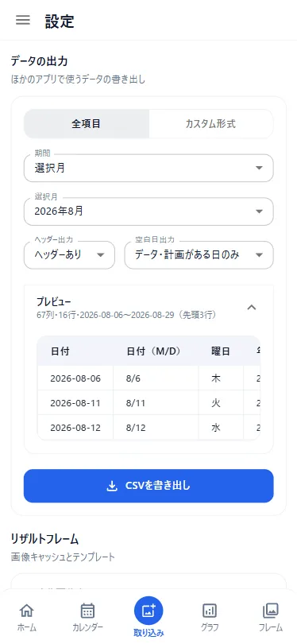Screen dimensions: 297x644
Task: Select the 全項目 tab
Action: pos(87,123)
